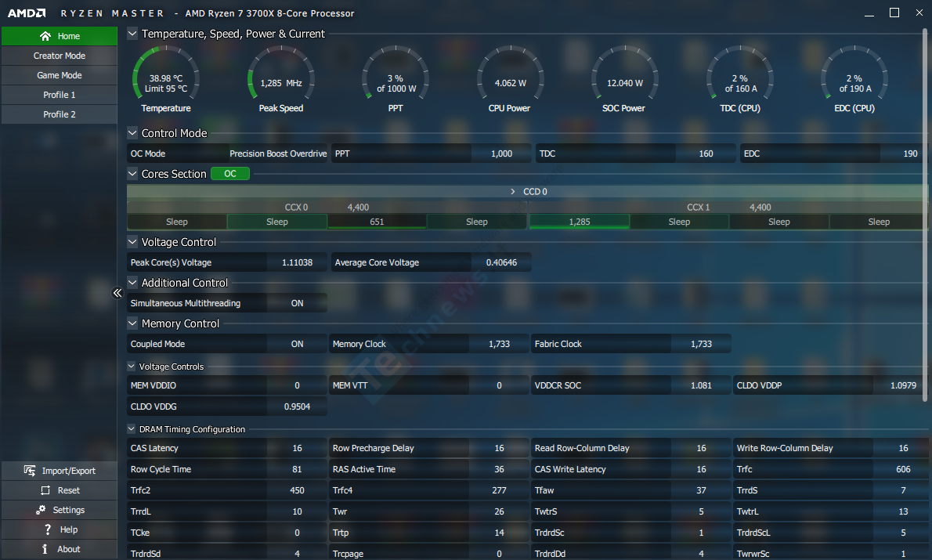
Task: Click the MEM VTT value field
Action: (x=500, y=386)
